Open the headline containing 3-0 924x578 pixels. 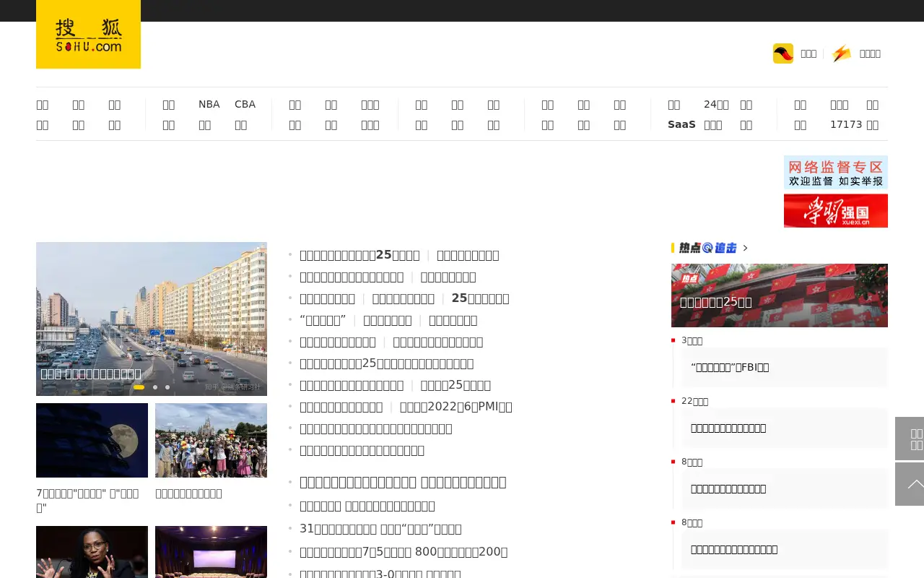pos(380,573)
